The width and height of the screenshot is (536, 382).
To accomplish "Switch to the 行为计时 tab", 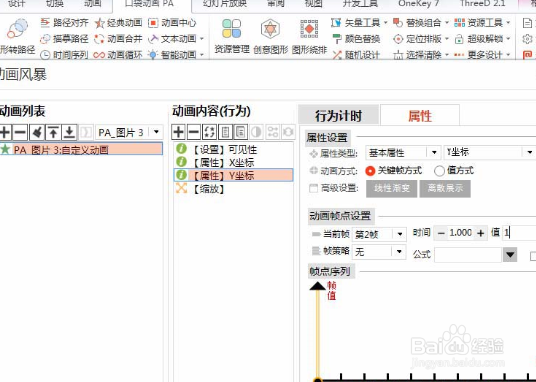I will [338, 116].
